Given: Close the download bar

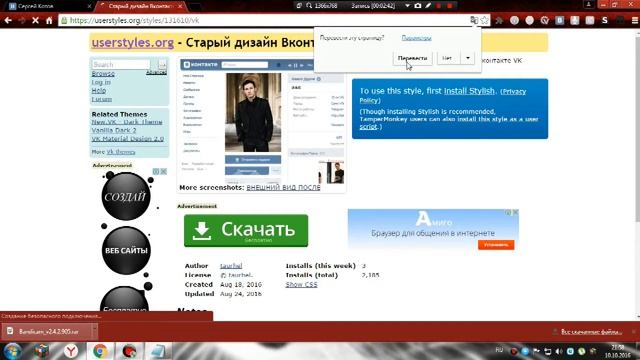Looking at the screenshot, I should point(634,331).
